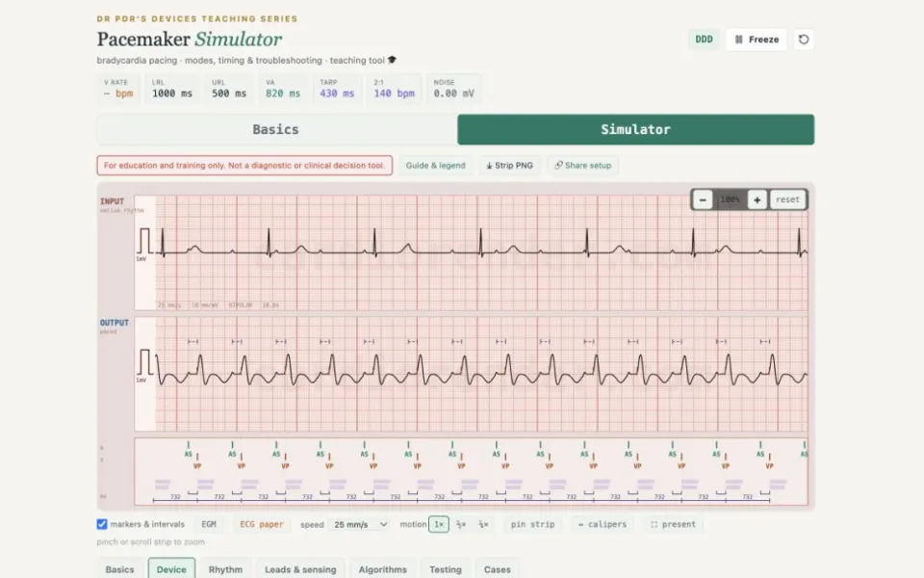Screen dimensions: 924x578
Task: Toggle pin strip
Action: [x=532, y=524]
